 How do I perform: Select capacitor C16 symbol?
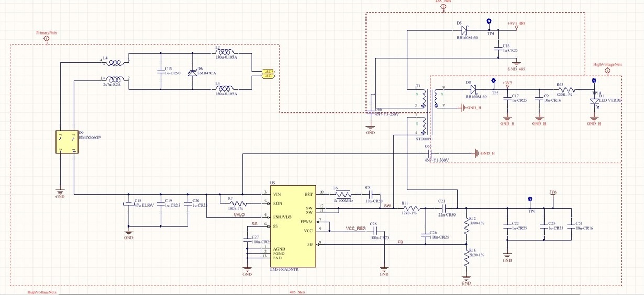click(x=497, y=50)
